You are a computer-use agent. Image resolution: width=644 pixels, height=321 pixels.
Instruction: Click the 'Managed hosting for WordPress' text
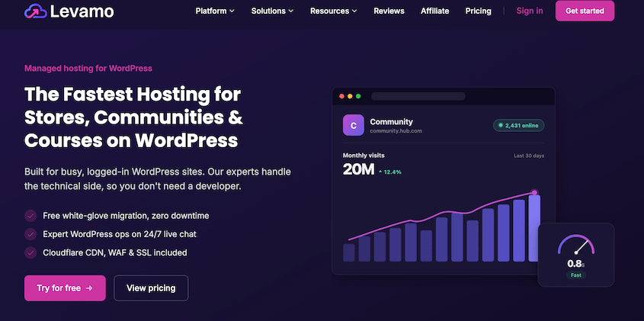click(x=88, y=68)
